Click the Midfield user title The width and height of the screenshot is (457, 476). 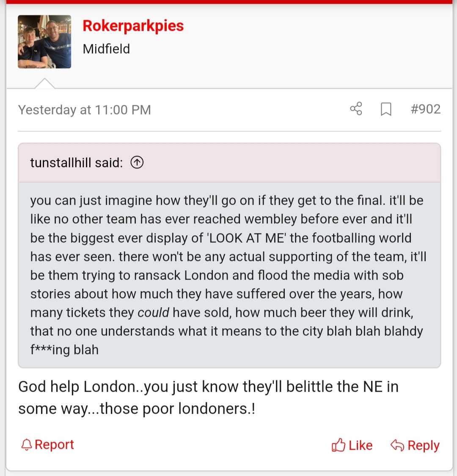106,49
